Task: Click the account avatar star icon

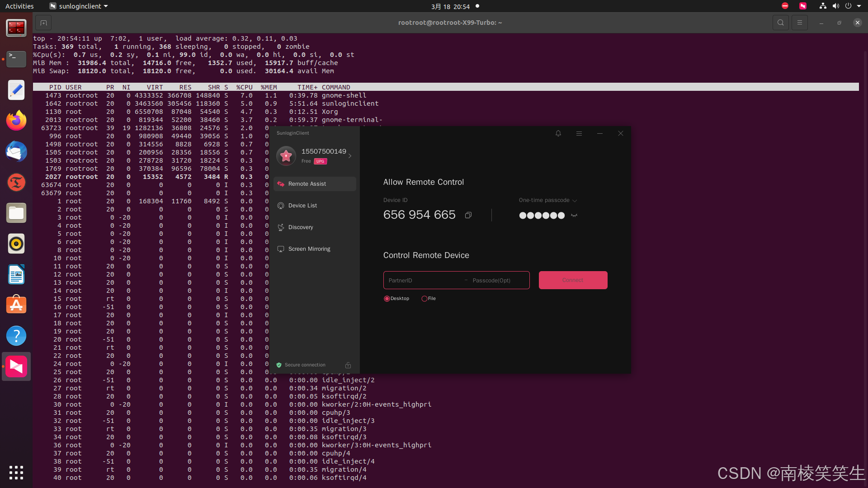Action: click(286, 156)
